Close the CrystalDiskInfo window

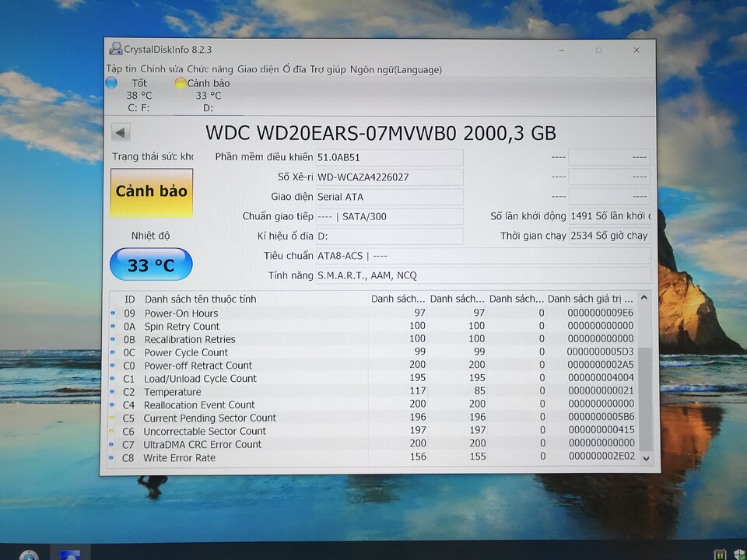click(x=636, y=50)
